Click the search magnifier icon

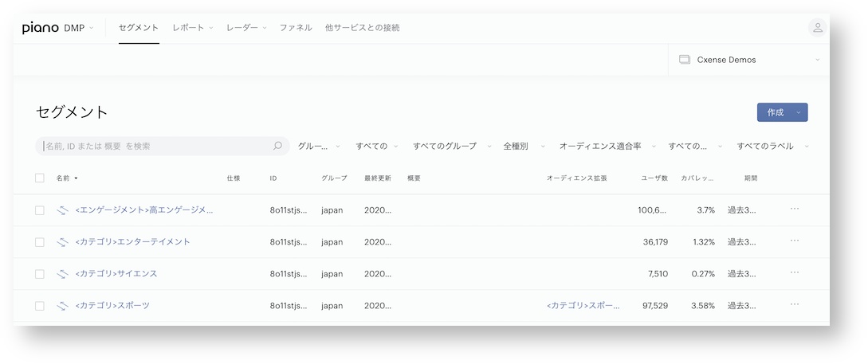[278, 146]
